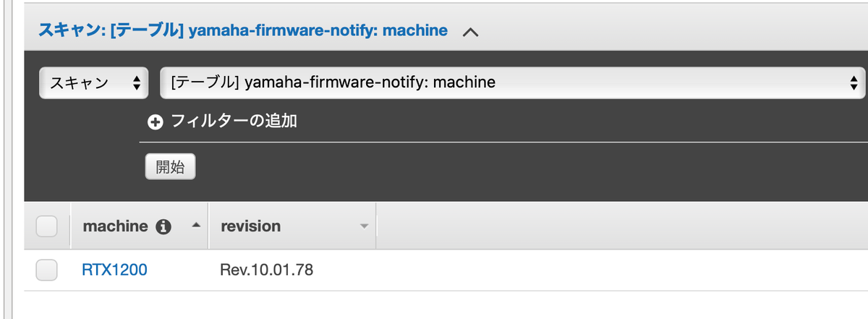Click フィルターの追加 text
This screenshot has width=868, height=319.
point(234,121)
